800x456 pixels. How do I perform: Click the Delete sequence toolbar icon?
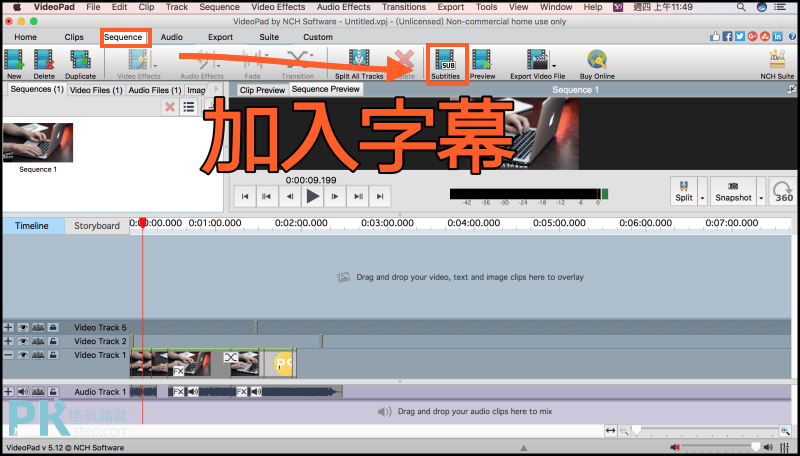click(44, 63)
